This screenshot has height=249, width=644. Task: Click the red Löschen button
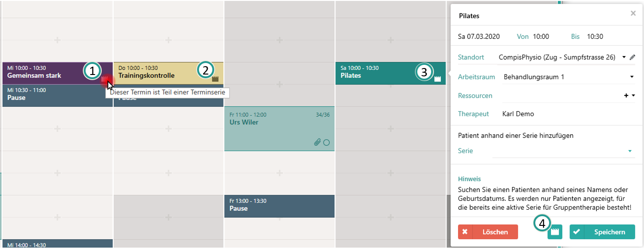(x=488, y=232)
